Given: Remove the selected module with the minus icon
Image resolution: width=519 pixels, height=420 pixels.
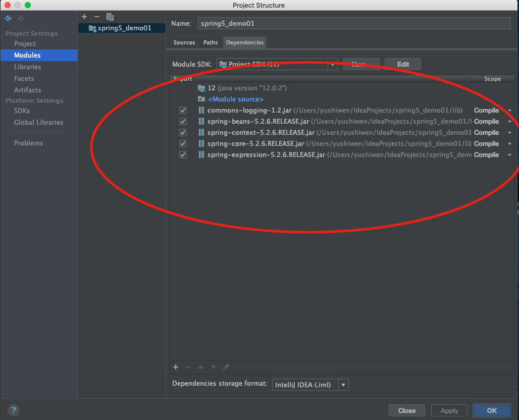Looking at the screenshot, I should pos(96,17).
